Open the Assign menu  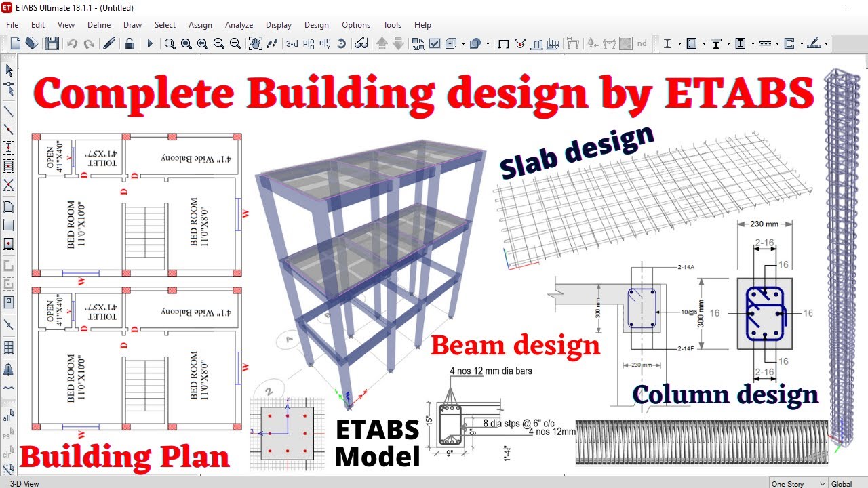200,25
